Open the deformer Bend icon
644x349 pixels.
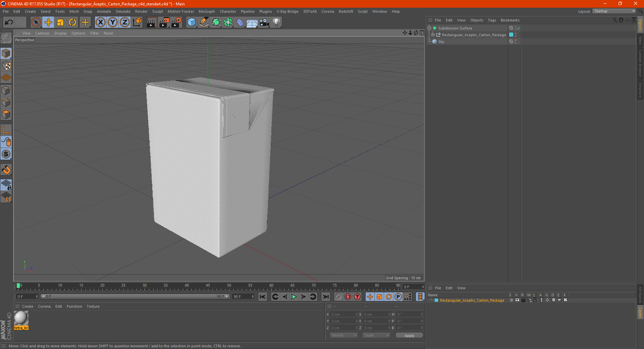click(x=240, y=22)
